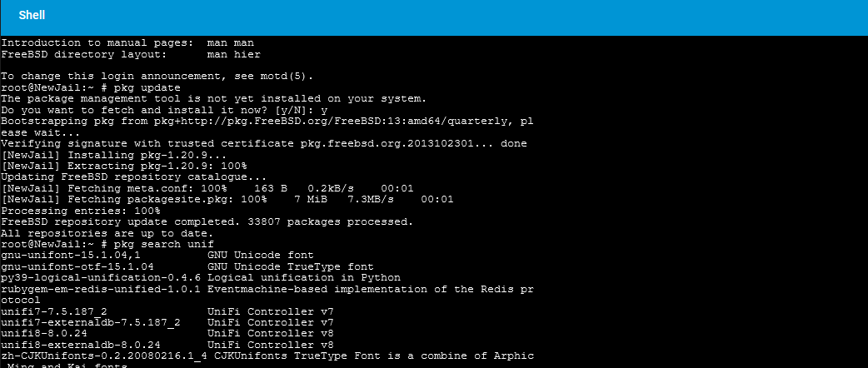Click the "Fetching packagesite.pkg" output line
This screenshot has width=868, height=368.
[x=227, y=199]
